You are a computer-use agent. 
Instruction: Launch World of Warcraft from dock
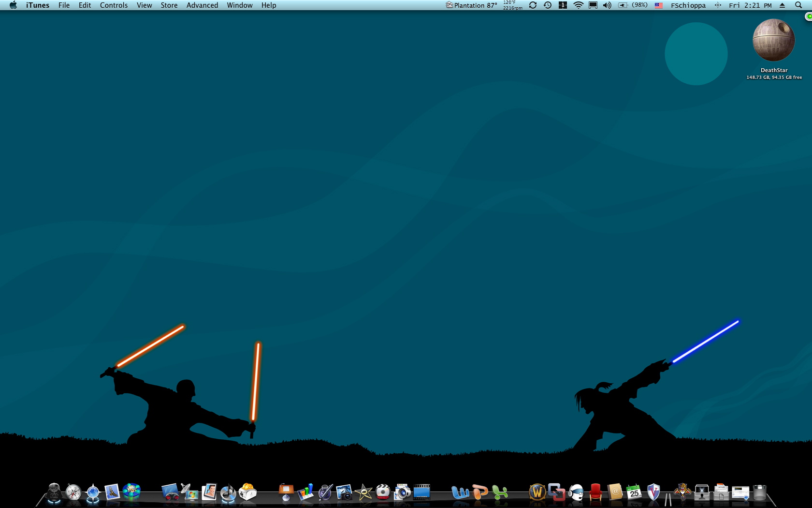point(537,493)
